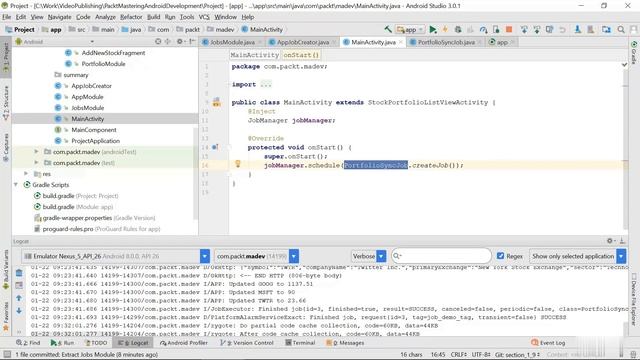Open the app run configuration dropdown
The image size is (640, 360).
tap(411, 29)
